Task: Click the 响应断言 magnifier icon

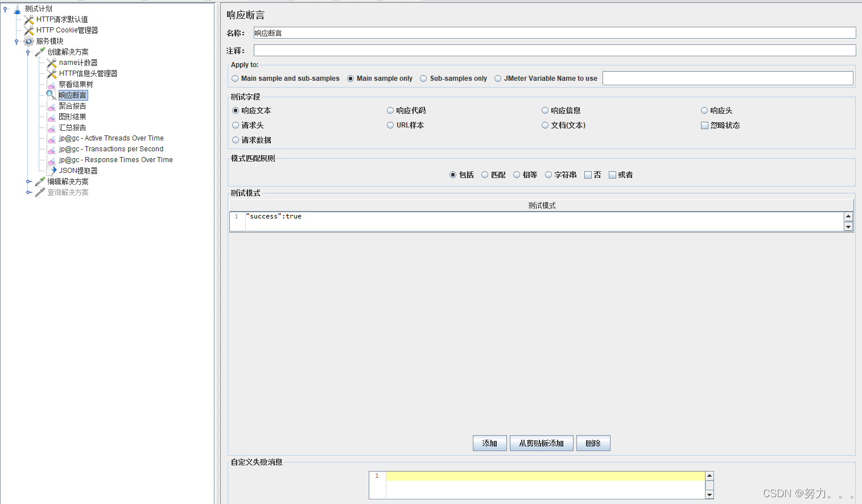Action: [x=52, y=96]
